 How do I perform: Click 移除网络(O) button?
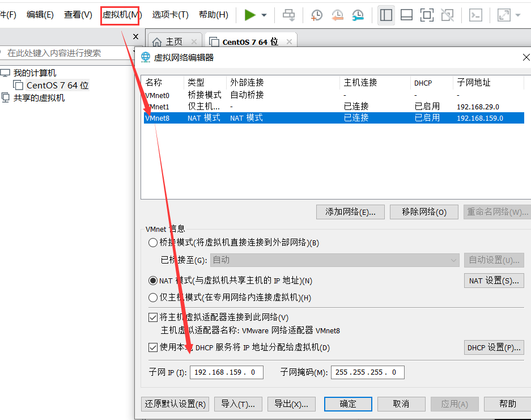[424, 212]
